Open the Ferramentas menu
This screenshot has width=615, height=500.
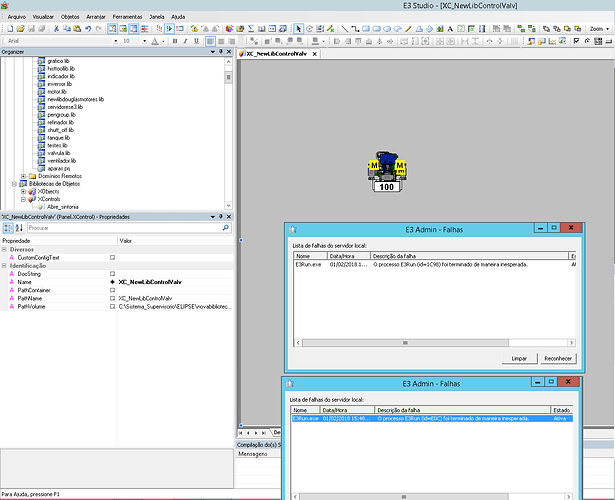coord(127,17)
